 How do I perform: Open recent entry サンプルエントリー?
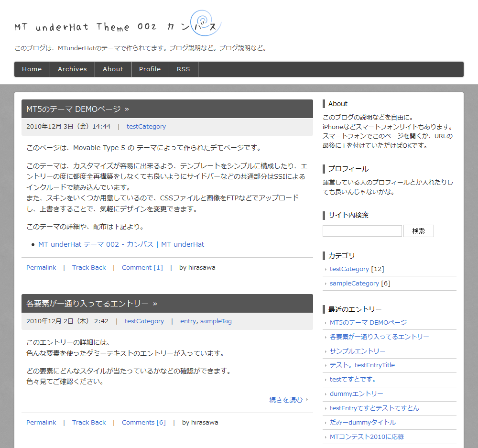(358, 351)
